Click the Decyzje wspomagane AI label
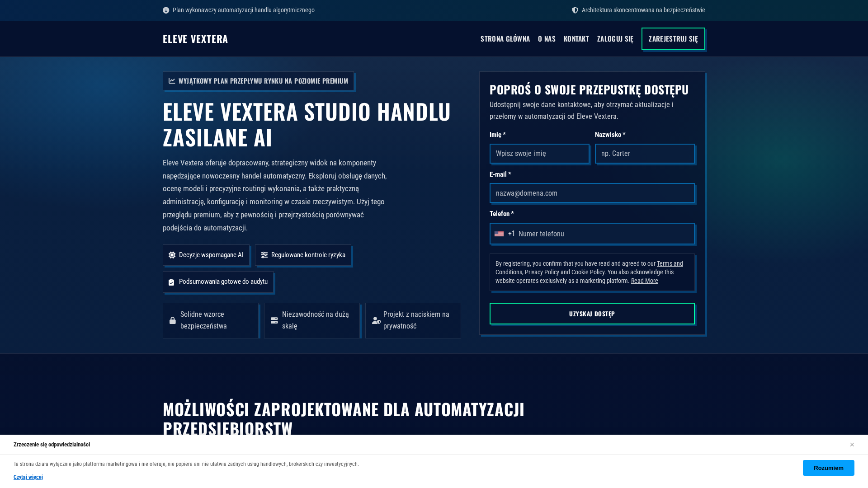868x488 pixels. pyautogui.click(x=211, y=255)
